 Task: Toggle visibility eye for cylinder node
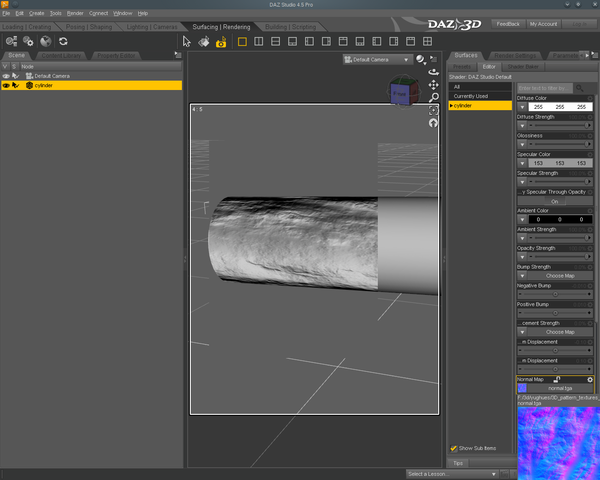click(6, 86)
